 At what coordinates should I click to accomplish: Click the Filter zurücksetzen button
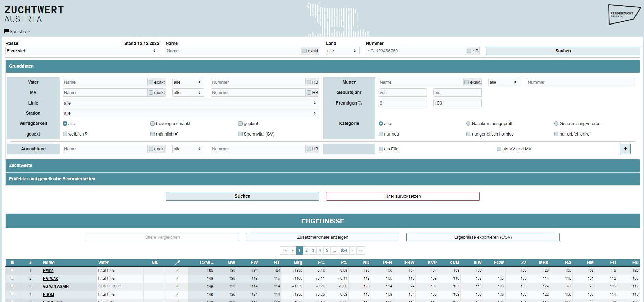tap(402, 196)
